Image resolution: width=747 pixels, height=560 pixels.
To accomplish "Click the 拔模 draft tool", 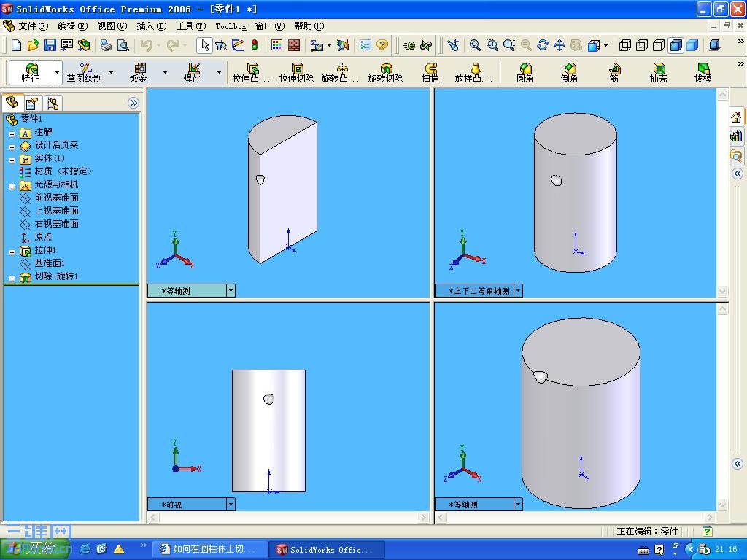I will point(703,72).
